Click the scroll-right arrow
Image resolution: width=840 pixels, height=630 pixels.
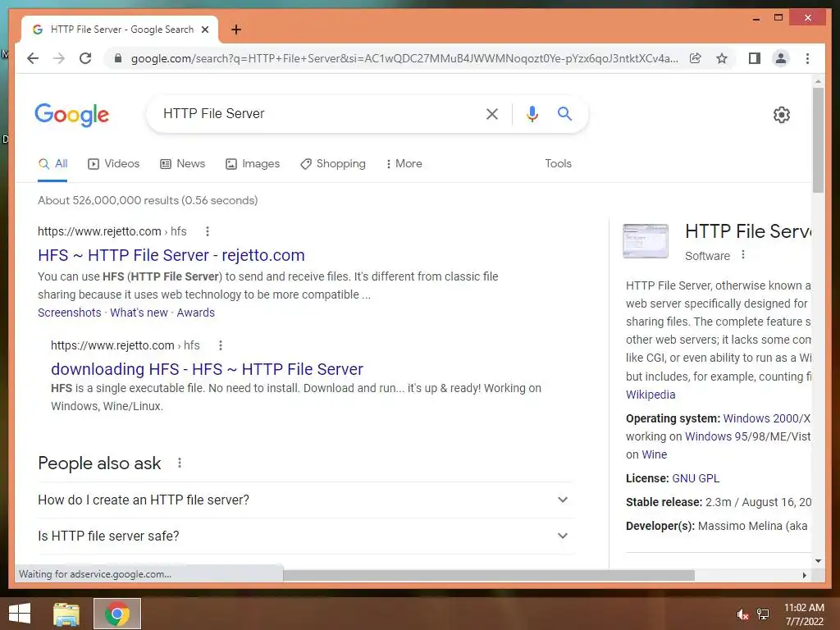(x=804, y=575)
